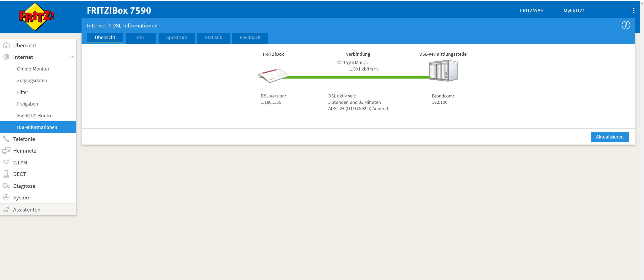
Task: Click the DSL-Version 1.180.1.55 value
Action: 271,102
